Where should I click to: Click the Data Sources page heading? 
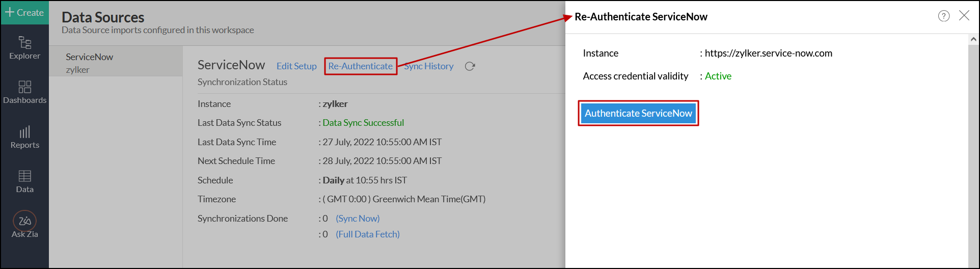[x=103, y=17]
